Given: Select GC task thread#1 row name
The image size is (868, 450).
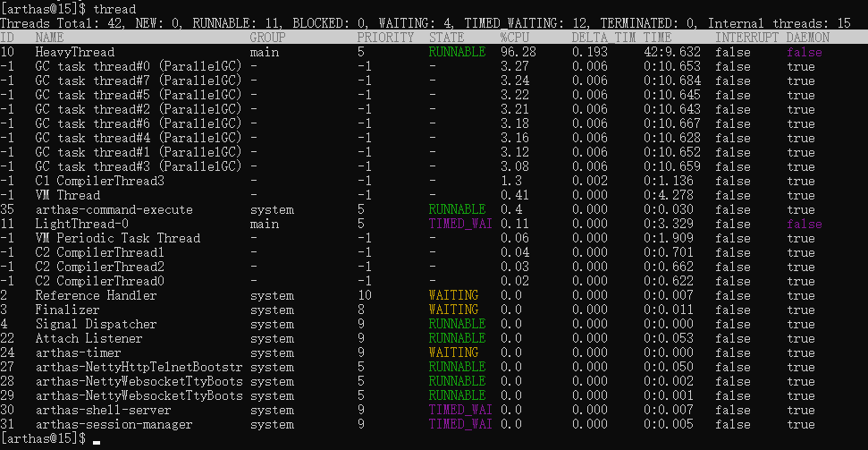Looking at the screenshot, I should pyautogui.click(x=139, y=152).
